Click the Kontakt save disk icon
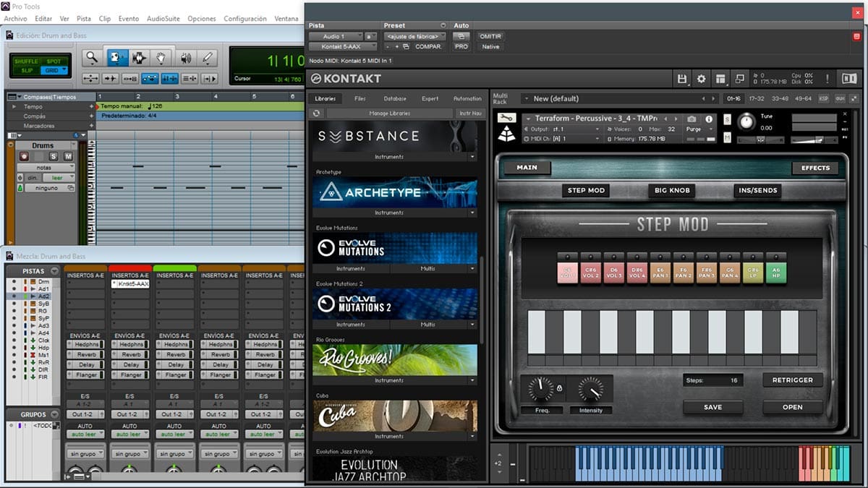Viewport: 868px width, 488px height. (x=682, y=79)
